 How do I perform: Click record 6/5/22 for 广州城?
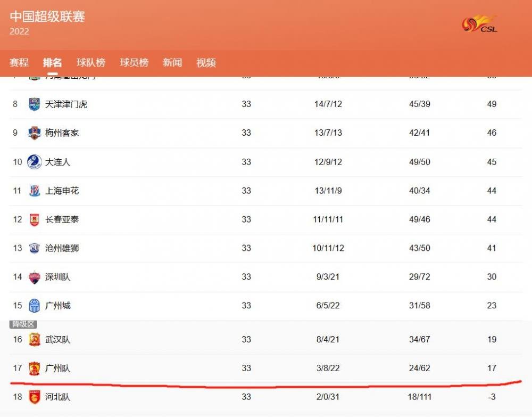click(x=328, y=306)
